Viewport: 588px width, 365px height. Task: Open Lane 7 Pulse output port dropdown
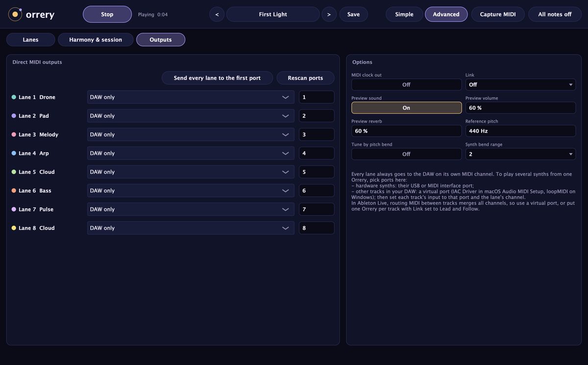click(191, 209)
